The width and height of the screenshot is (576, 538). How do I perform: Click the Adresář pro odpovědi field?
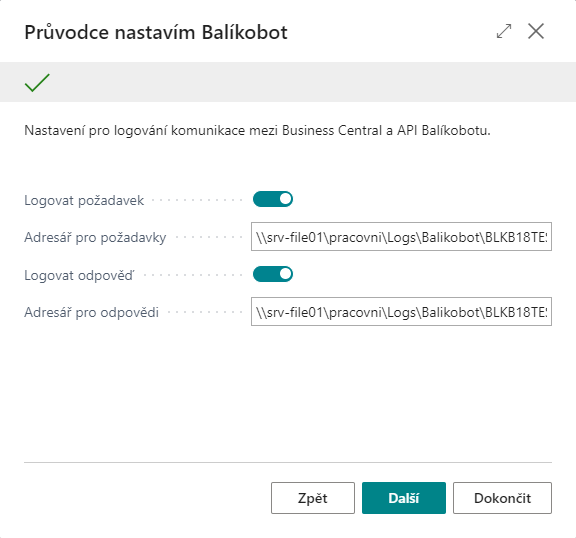401,311
